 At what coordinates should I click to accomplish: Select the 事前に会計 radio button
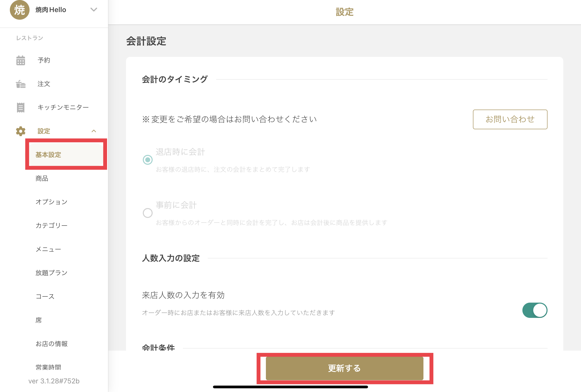[x=147, y=213]
